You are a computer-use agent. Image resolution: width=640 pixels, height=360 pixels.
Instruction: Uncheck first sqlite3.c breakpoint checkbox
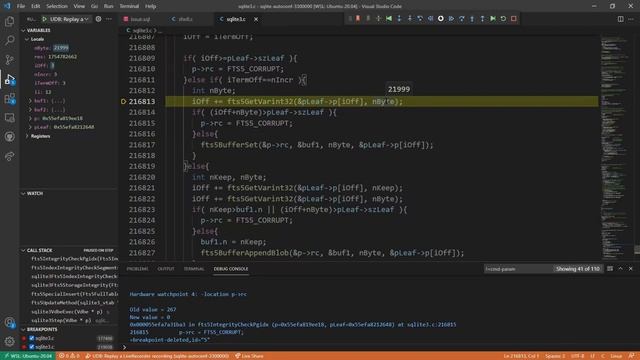(x=31, y=338)
